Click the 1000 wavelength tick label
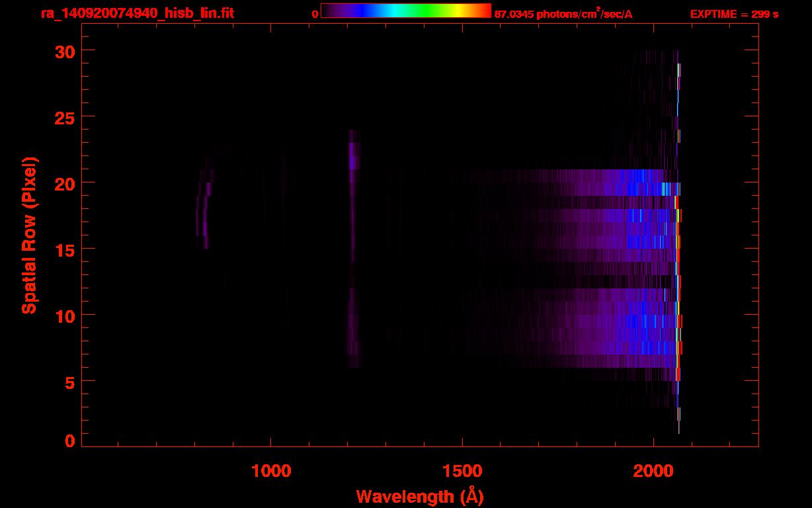The image size is (812, 508). (x=271, y=472)
